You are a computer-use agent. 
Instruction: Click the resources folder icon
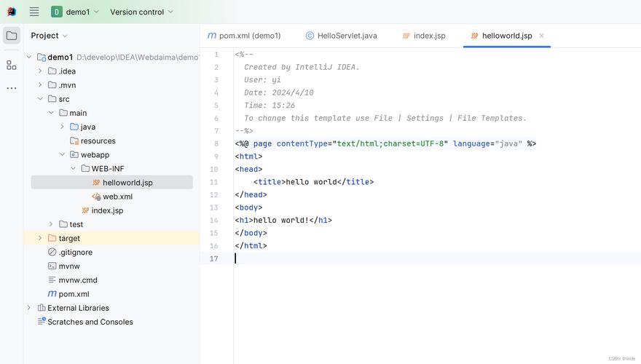pyautogui.click(x=74, y=141)
